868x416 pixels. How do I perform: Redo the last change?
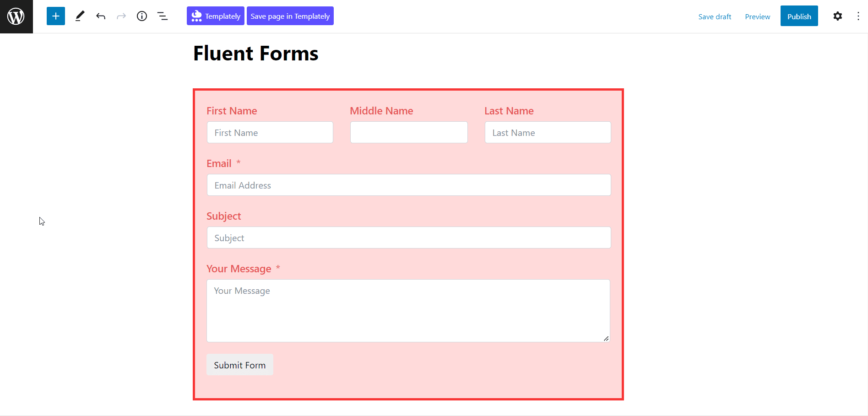coord(121,16)
